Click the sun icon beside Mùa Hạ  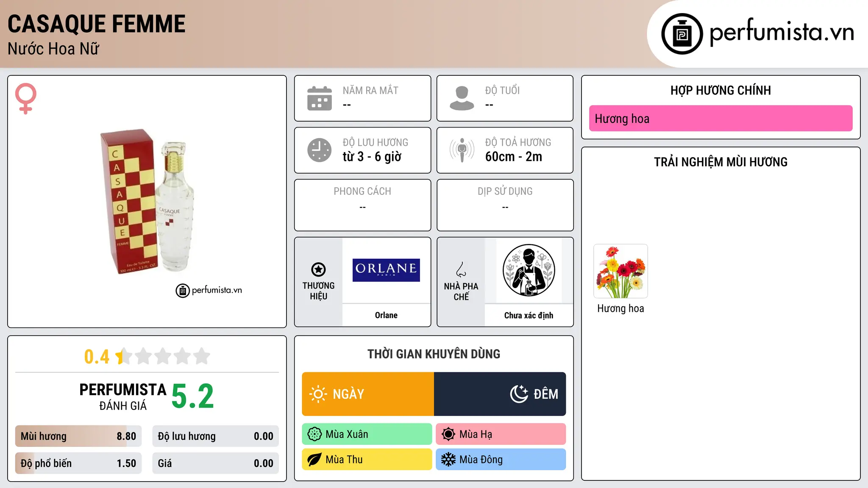pos(448,434)
